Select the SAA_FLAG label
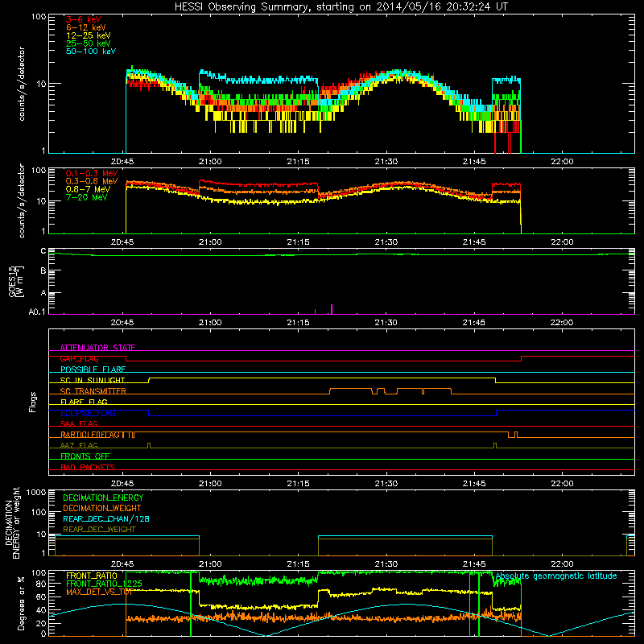 [x=79, y=423]
